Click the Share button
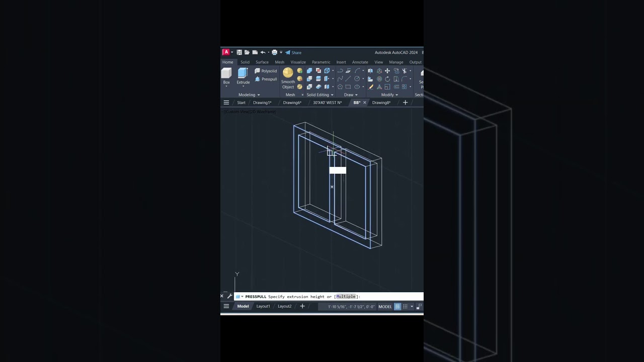The height and width of the screenshot is (362, 644). [293, 52]
